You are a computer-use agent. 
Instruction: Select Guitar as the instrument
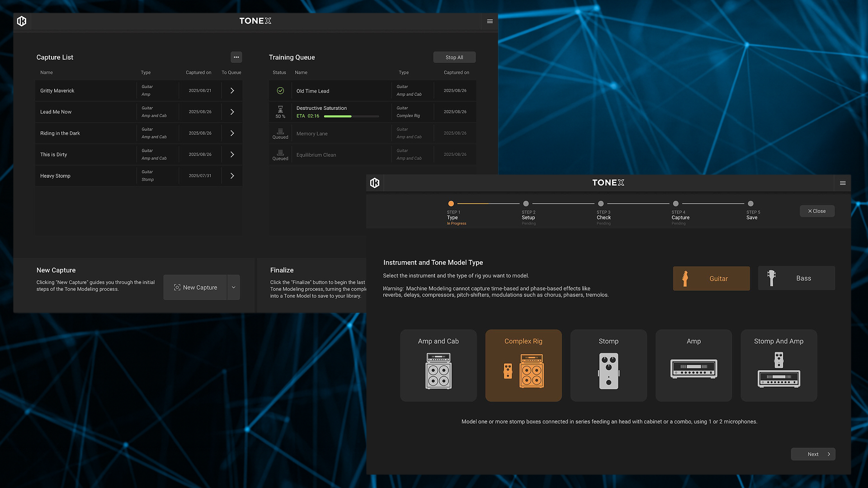pos(712,278)
